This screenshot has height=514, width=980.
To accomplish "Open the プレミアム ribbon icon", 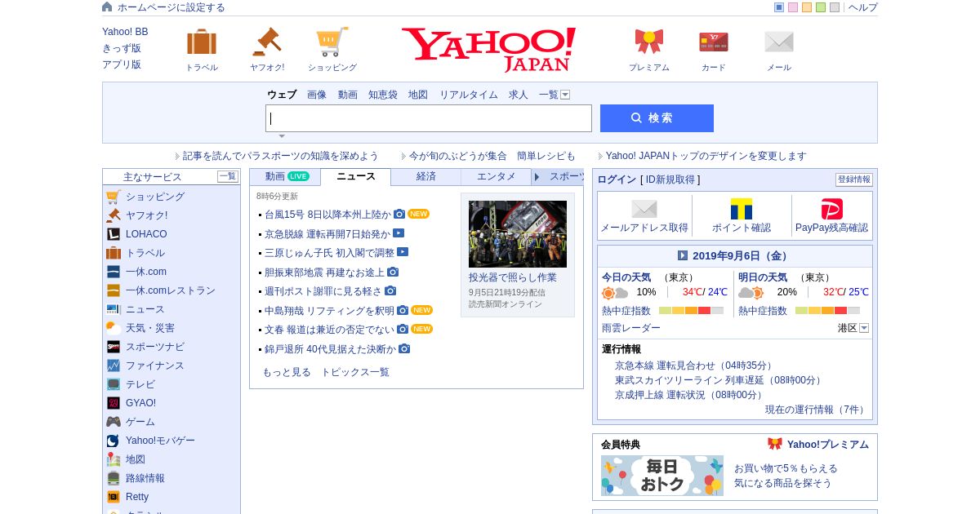I will 649,42.
